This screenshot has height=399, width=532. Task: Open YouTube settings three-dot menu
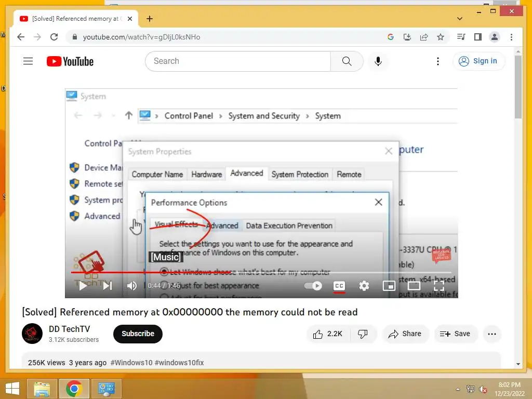(x=437, y=61)
